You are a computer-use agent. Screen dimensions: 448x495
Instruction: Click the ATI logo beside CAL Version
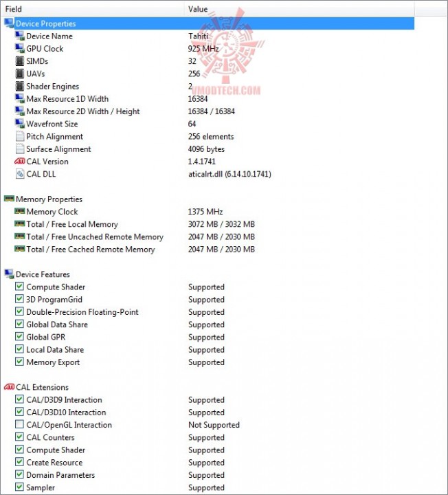[x=19, y=162]
